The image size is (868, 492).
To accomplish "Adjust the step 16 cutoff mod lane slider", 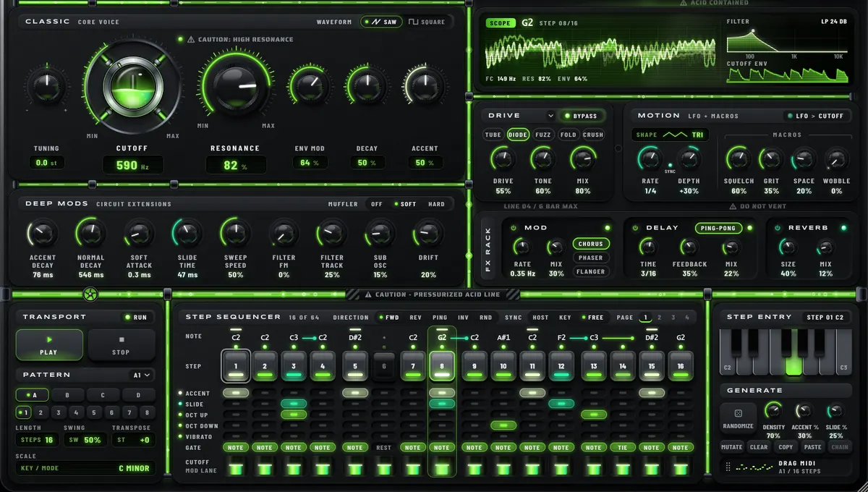I will 681,467.
